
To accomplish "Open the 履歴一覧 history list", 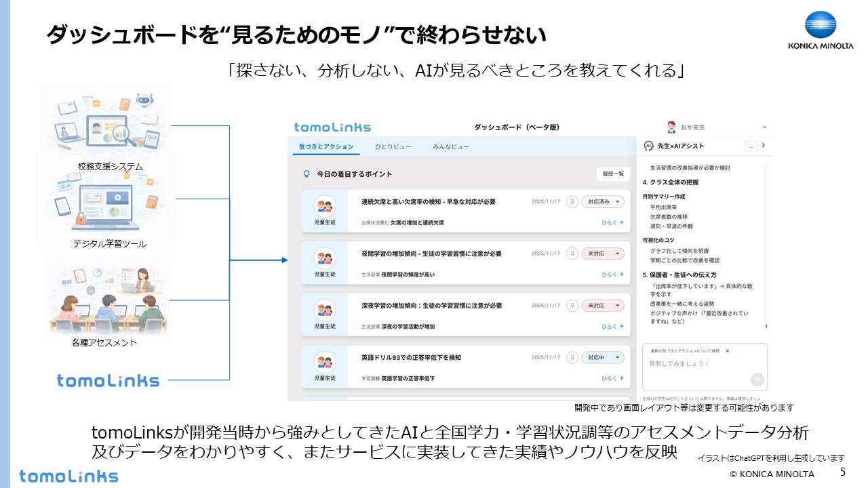I will click(x=613, y=174).
